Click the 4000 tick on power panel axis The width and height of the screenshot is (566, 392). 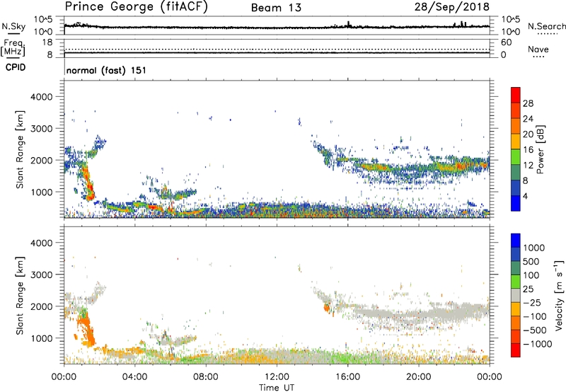42,97
